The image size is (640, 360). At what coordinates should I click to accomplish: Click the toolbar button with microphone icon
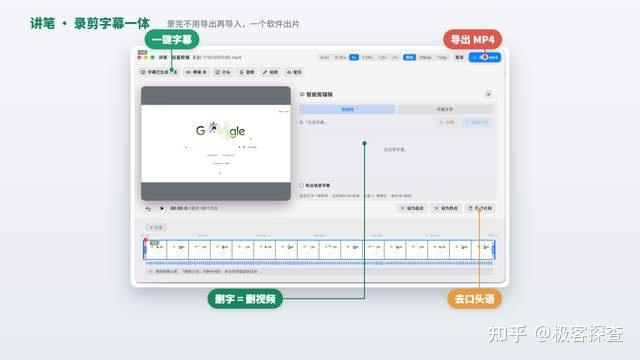tap(247, 72)
